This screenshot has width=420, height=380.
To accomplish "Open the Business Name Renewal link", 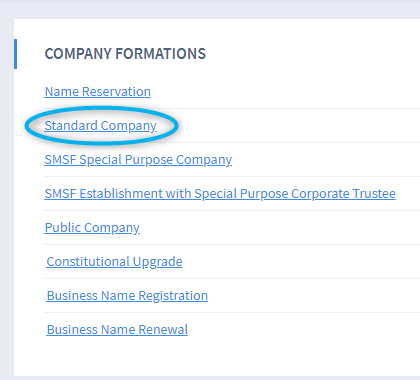I will click(x=117, y=330).
